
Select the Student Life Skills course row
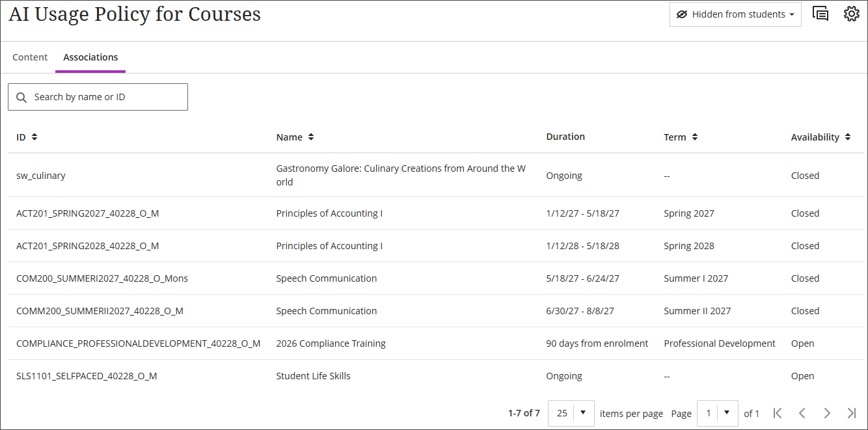313,375
